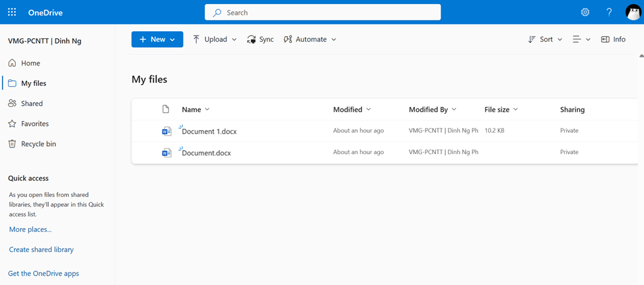Viewport: 644px width, 285px height.
Task: Click Private sharing status for Document.docx
Action: pos(569,152)
